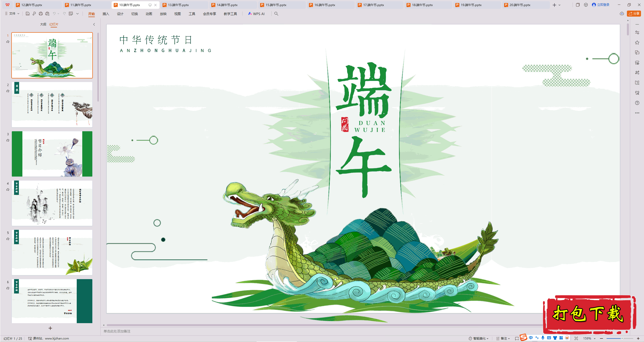Image resolution: width=644 pixels, height=342 pixels.
Task: Toggle star marker on slide 2
Action: coord(8,91)
